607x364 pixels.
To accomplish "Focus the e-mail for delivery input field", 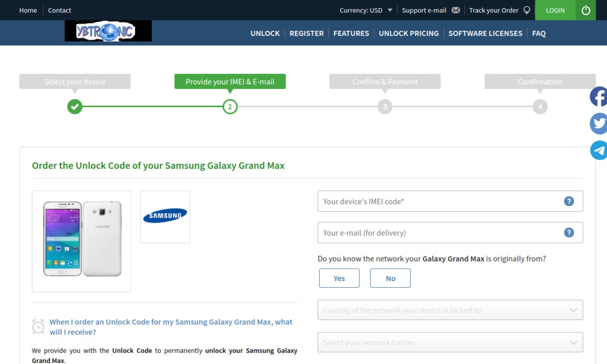I will tap(451, 233).
